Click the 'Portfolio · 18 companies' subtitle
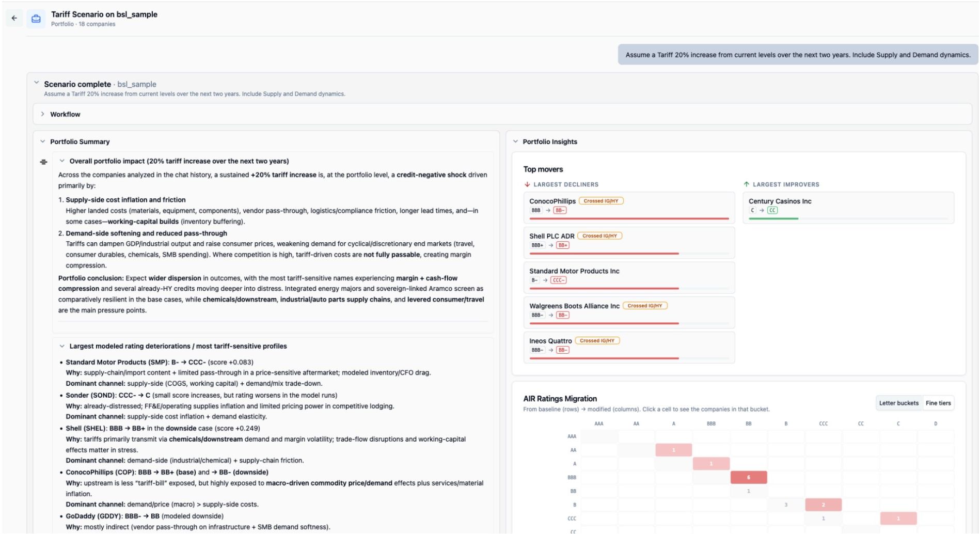This screenshot has height=534, width=980. pos(83,24)
